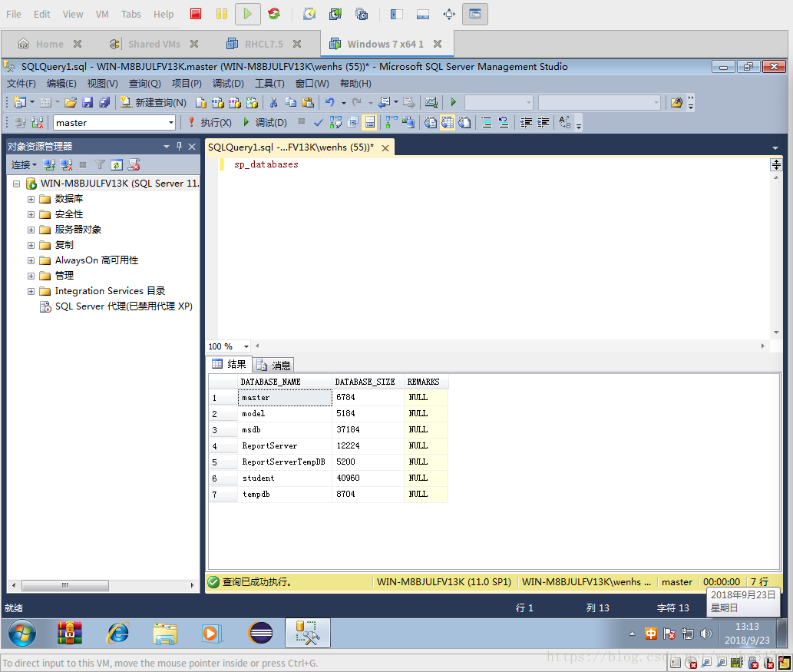Open the 连接 connect dropdown

pos(24,165)
